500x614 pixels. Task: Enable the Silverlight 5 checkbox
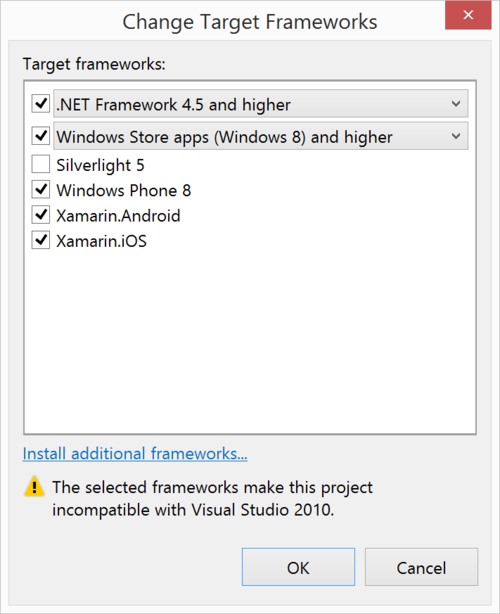(41, 164)
